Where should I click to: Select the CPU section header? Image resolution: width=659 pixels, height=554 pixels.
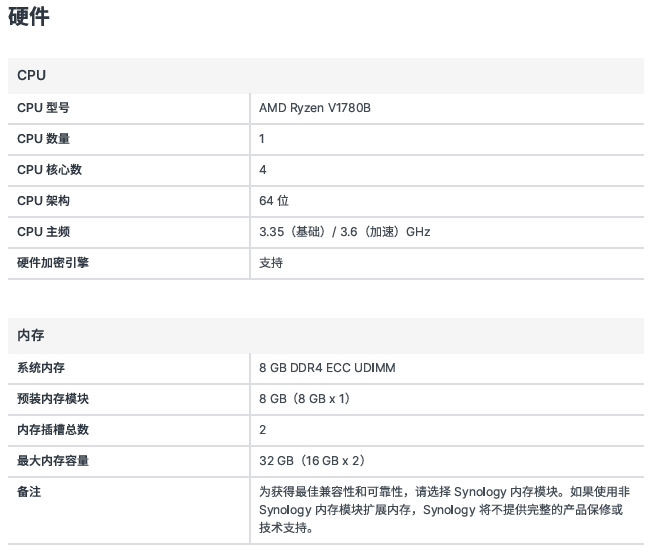(32, 75)
